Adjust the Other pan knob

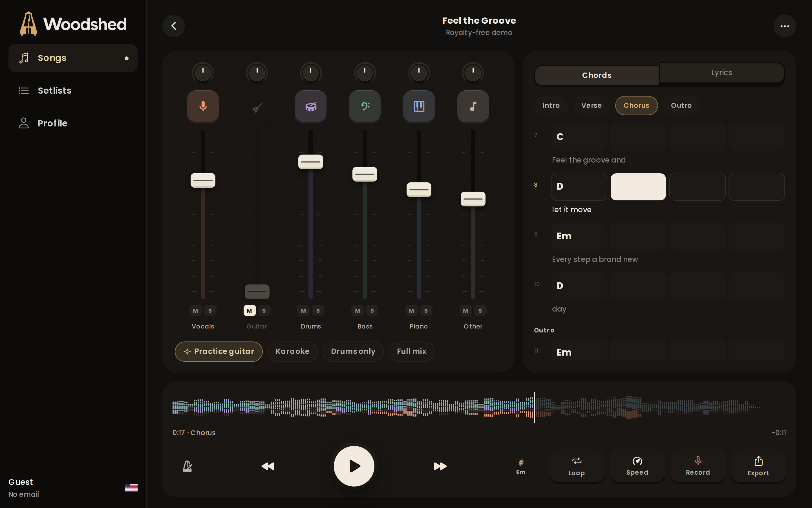(473, 73)
